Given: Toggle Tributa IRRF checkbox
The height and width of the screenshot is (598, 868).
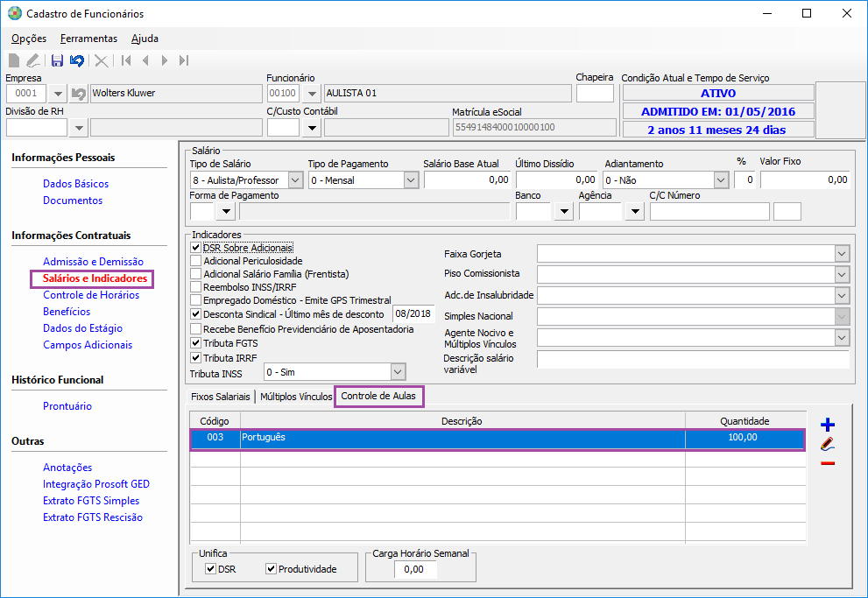Looking at the screenshot, I should (195, 358).
